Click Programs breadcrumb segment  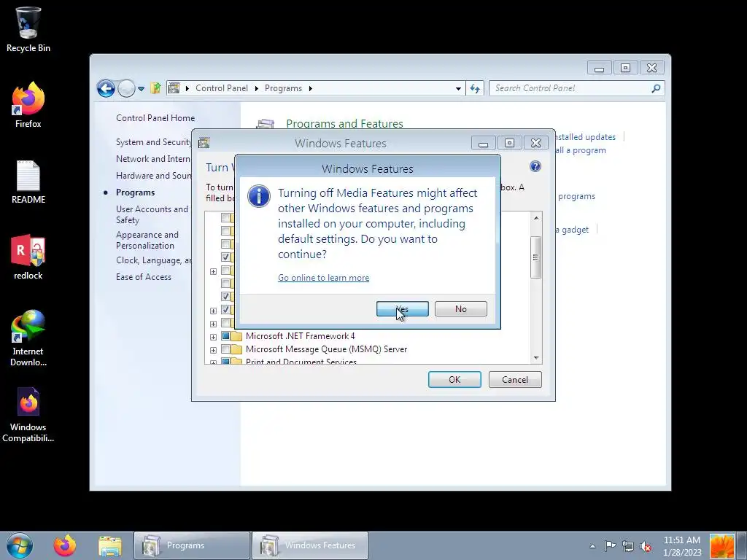point(284,88)
